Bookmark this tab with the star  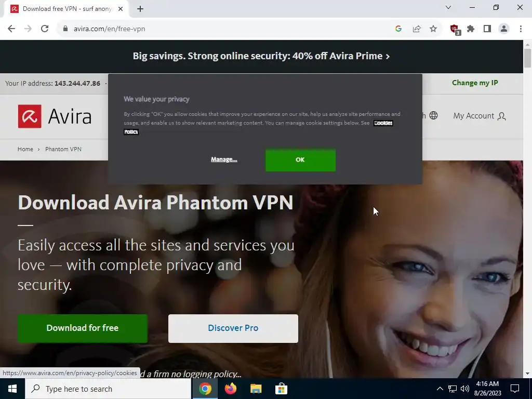[x=433, y=29]
